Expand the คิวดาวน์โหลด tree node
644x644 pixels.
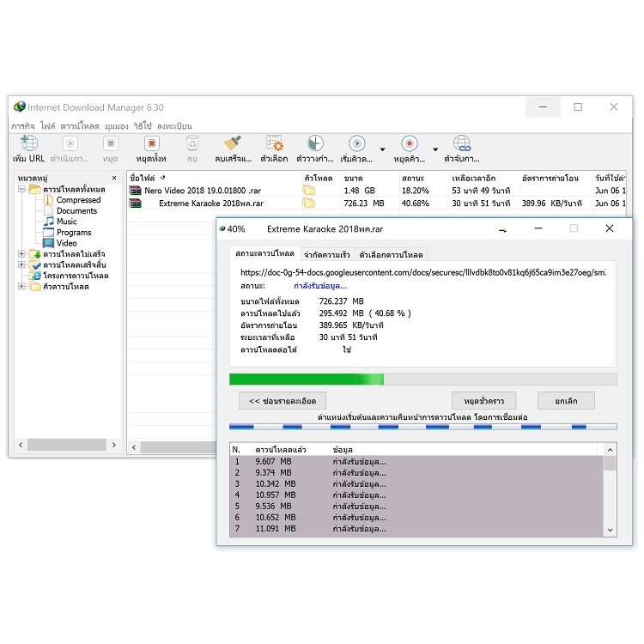21,286
